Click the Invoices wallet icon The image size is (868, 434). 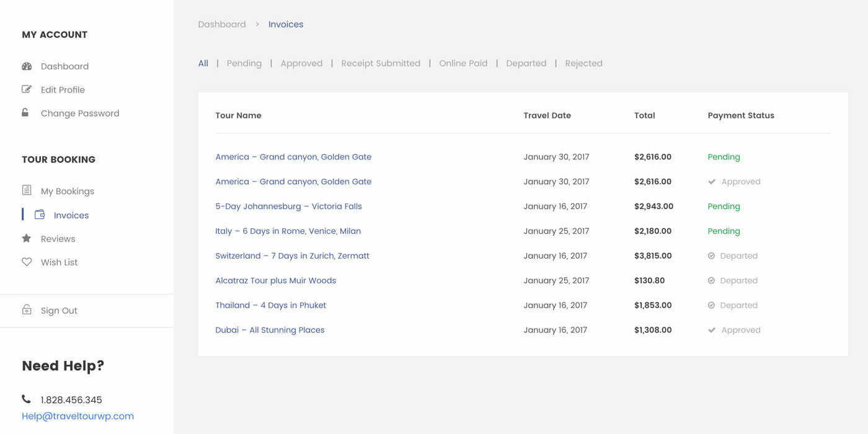pyautogui.click(x=40, y=215)
